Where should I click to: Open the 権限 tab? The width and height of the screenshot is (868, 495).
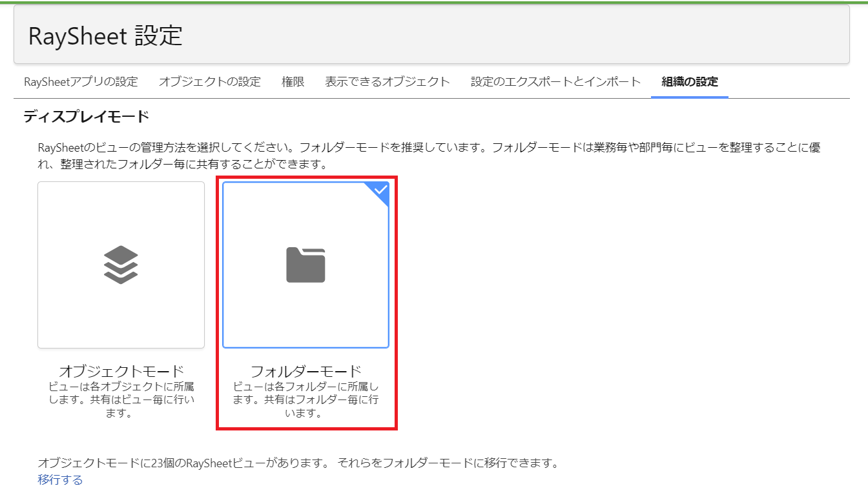click(293, 82)
